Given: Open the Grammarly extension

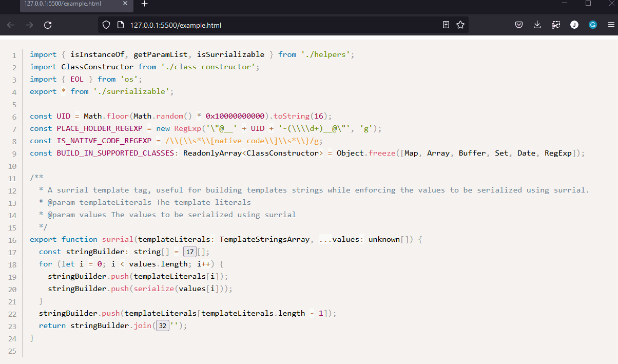Looking at the screenshot, I should (x=593, y=24).
